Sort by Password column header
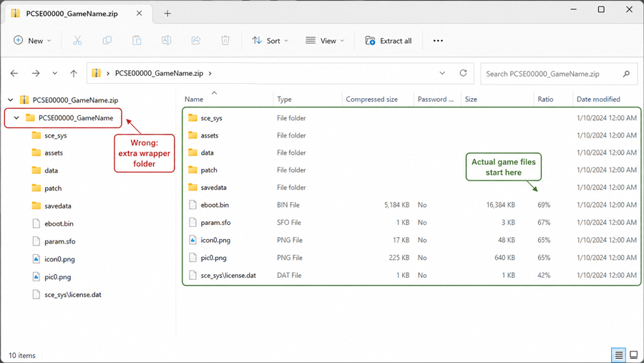Image resolution: width=644 pixels, height=363 pixels. [436, 99]
